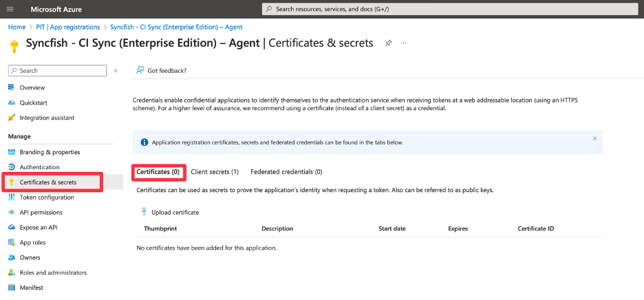Switch to the Client secrets (1) tab
The image size is (644, 300).
pos(215,172)
